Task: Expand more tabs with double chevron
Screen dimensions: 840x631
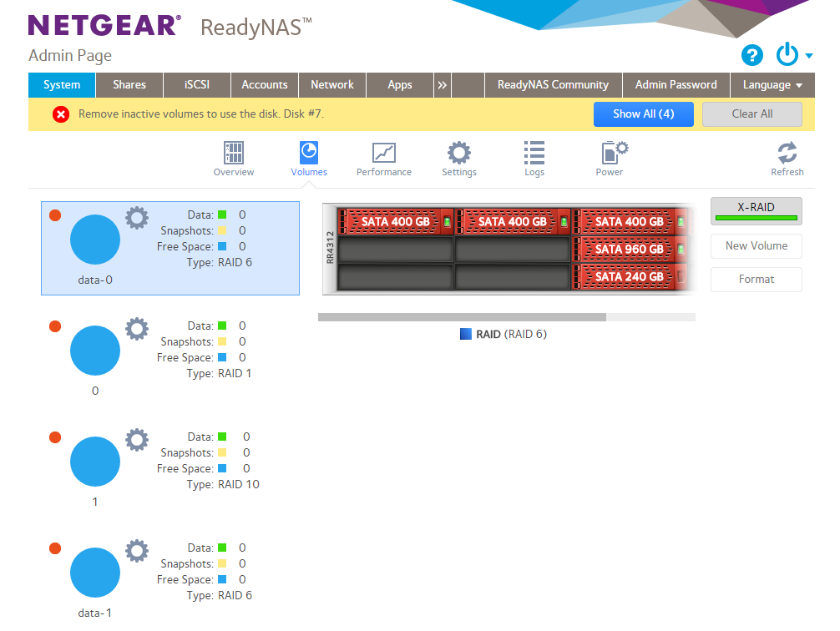Action: (442, 84)
